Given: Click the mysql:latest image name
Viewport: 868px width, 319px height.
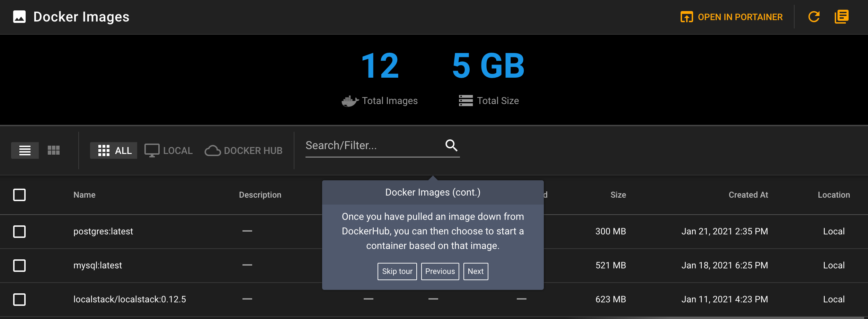Looking at the screenshot, I should click(x=98, y=265).
